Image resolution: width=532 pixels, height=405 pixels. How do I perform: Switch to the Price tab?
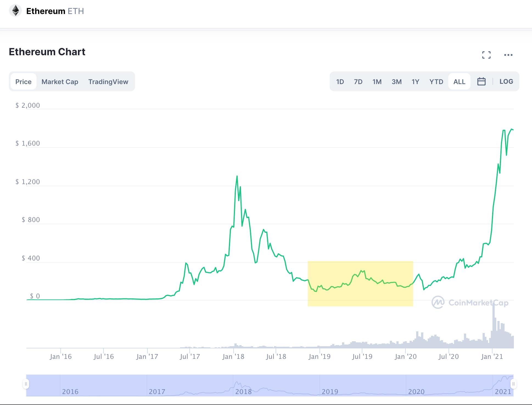click(x=23, y=82)
